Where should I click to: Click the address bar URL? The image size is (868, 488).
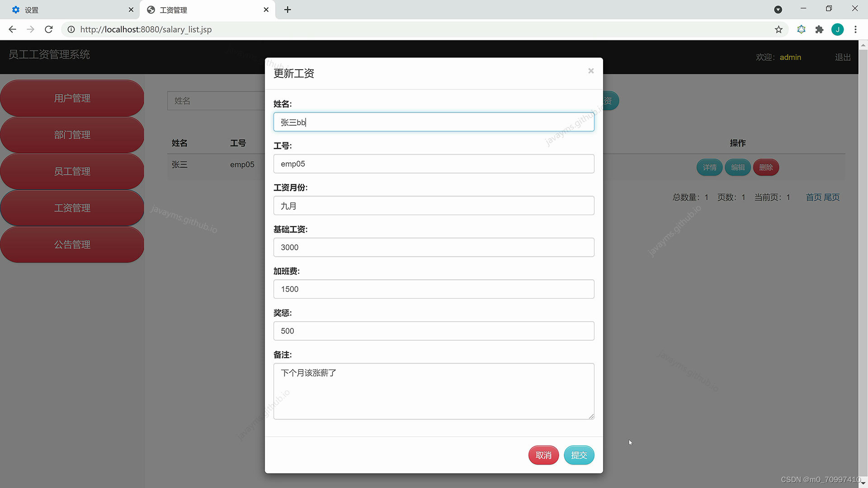tap(146, 29)
